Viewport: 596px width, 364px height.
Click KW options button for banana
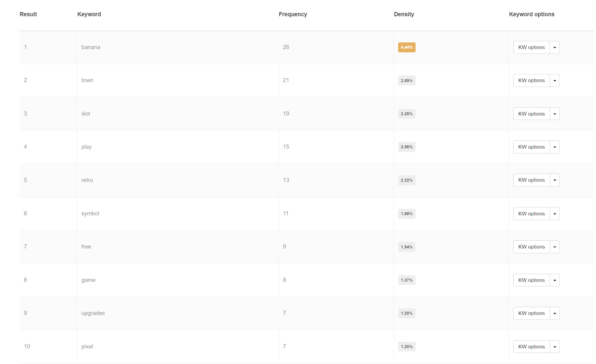(x=531, y=47)
